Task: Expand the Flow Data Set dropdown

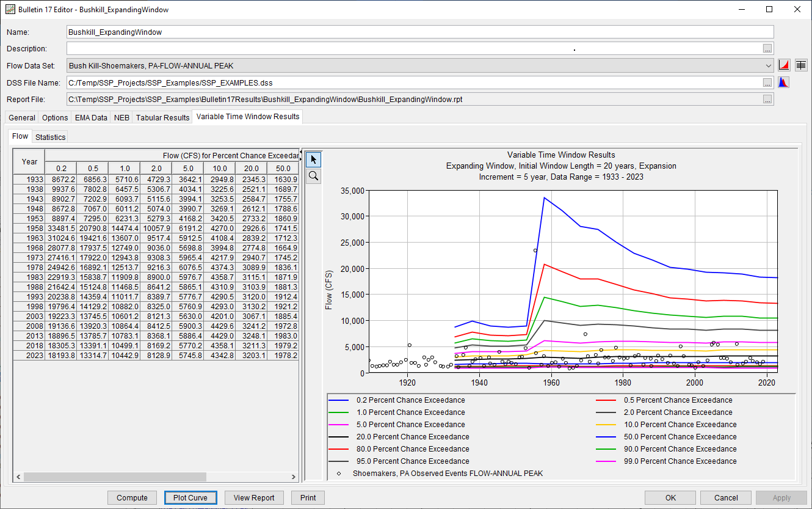Action: click(769, 66)
